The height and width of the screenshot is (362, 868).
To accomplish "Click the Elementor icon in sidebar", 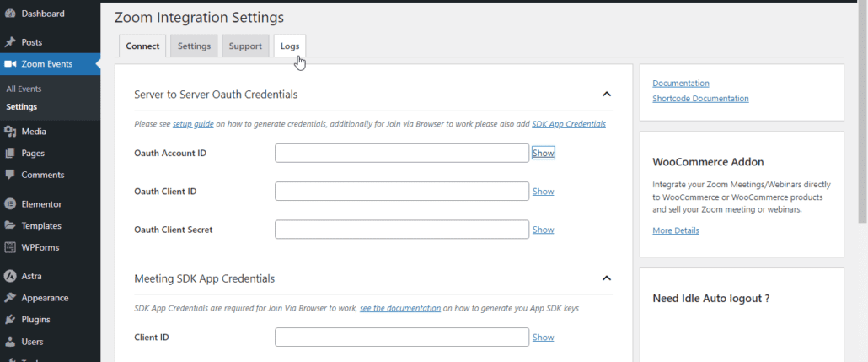I will point(9,204).
